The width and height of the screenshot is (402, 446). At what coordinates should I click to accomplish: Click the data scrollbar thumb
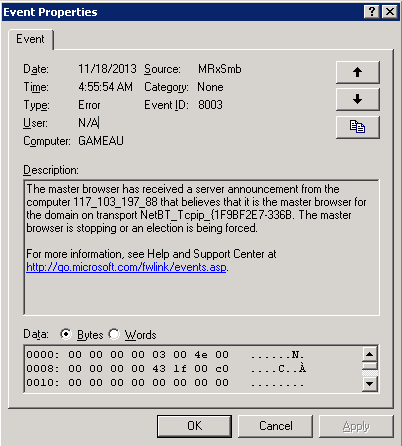[x=370, y=366]
